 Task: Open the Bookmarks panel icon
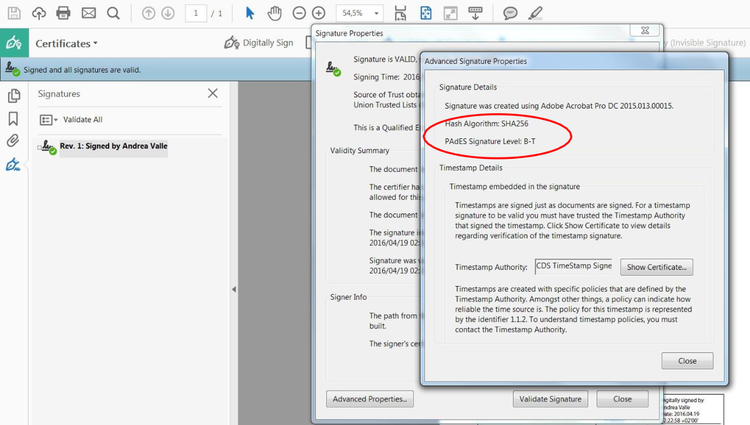pos(13,119)
